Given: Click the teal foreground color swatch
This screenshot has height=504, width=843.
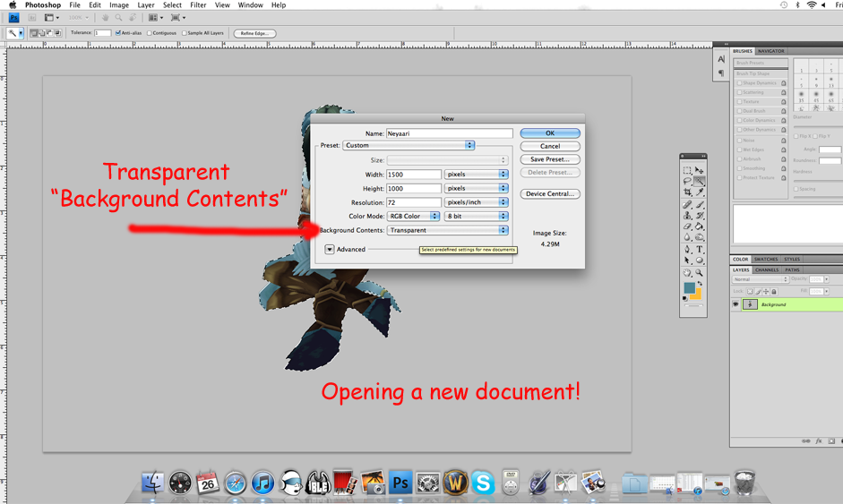Looking at the screenshot, I should (x=689, y=288).
